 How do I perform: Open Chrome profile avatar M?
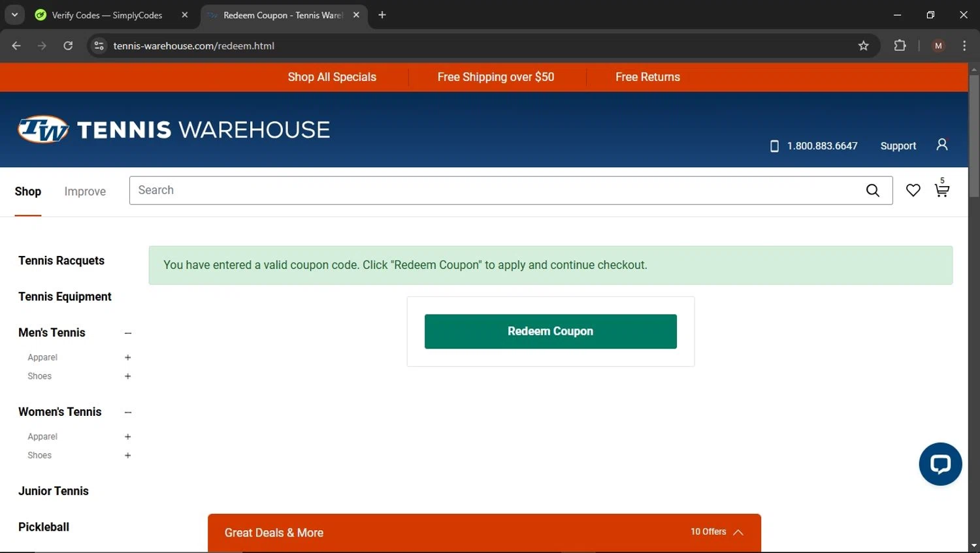(x=938, y=46)
